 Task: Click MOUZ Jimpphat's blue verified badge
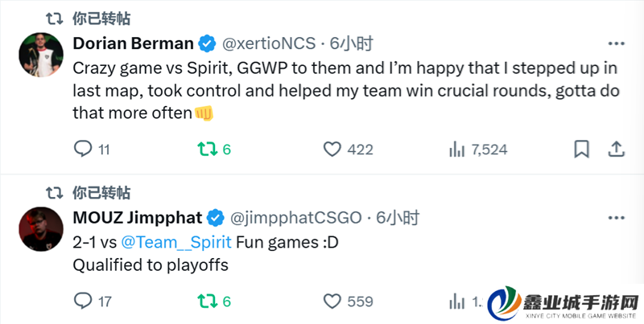217,217
